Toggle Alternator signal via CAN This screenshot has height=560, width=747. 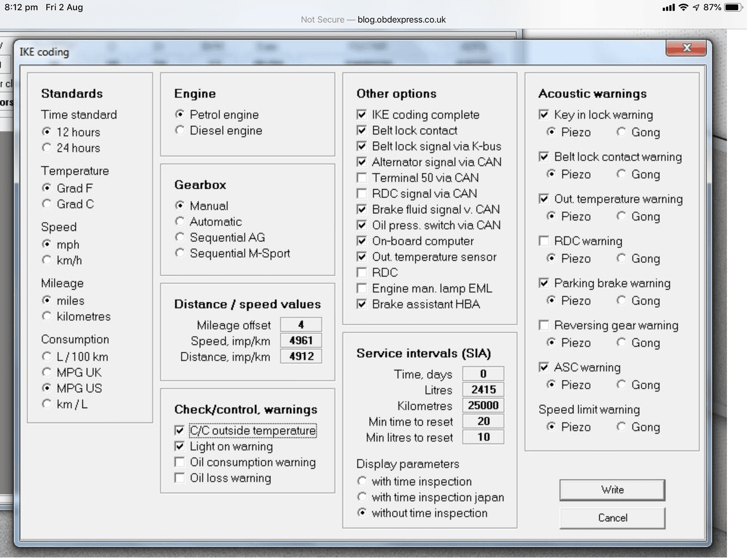tap(361, 162)
